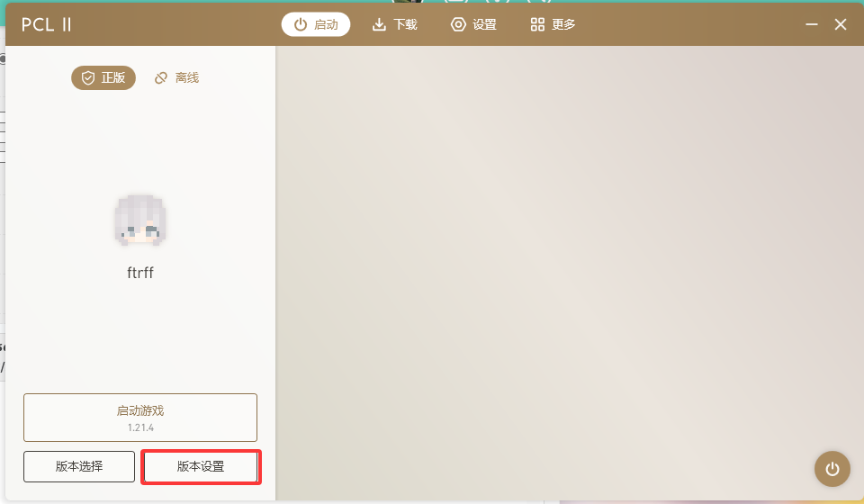Open the 设置 tab
The image size is (864, 504).
coord(474,24)
